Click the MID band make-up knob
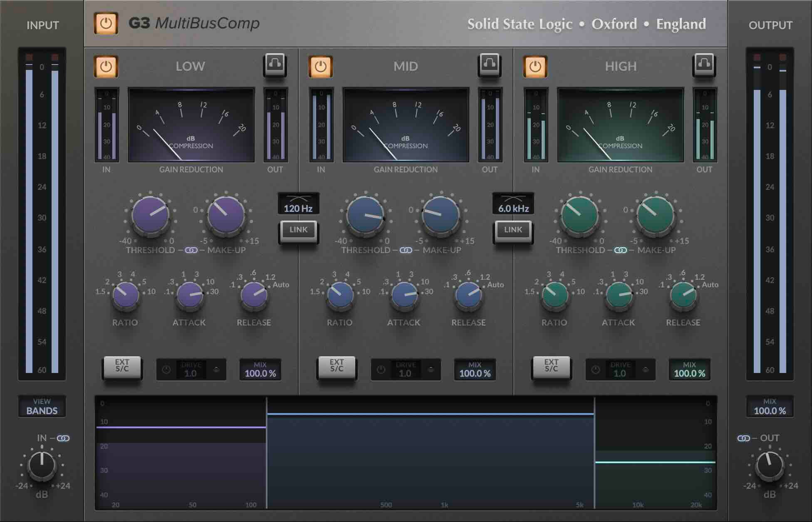 (x=441, y=215)
